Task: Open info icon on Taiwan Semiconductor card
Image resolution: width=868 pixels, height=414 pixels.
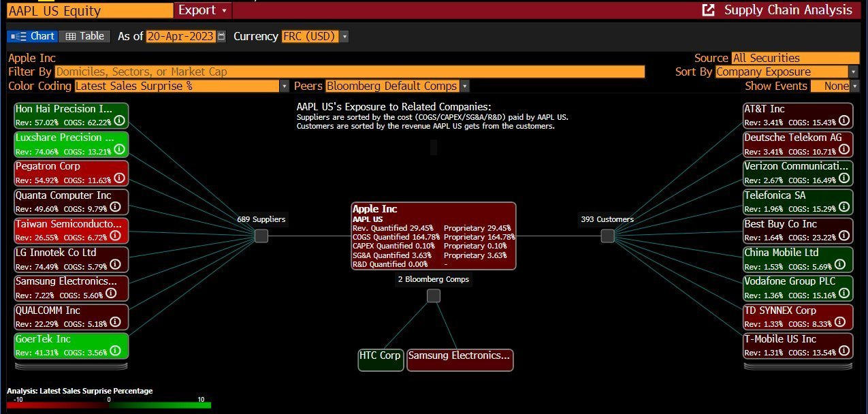Action: (x=115, y=236)
